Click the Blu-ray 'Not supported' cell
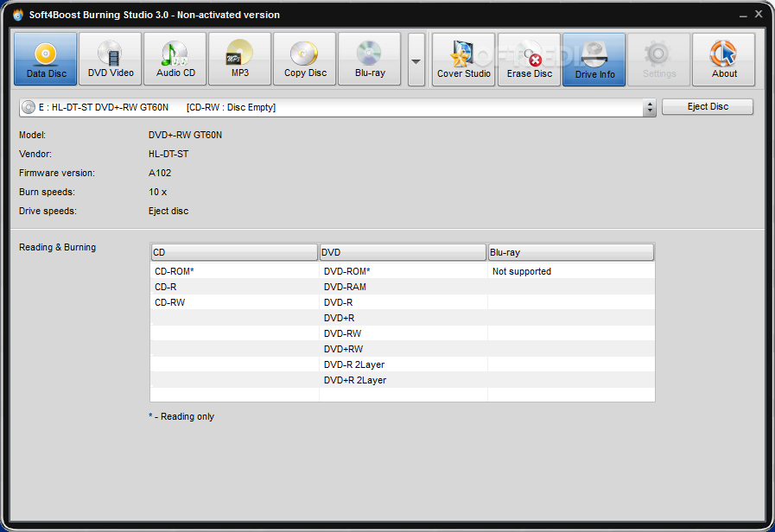 522,271
